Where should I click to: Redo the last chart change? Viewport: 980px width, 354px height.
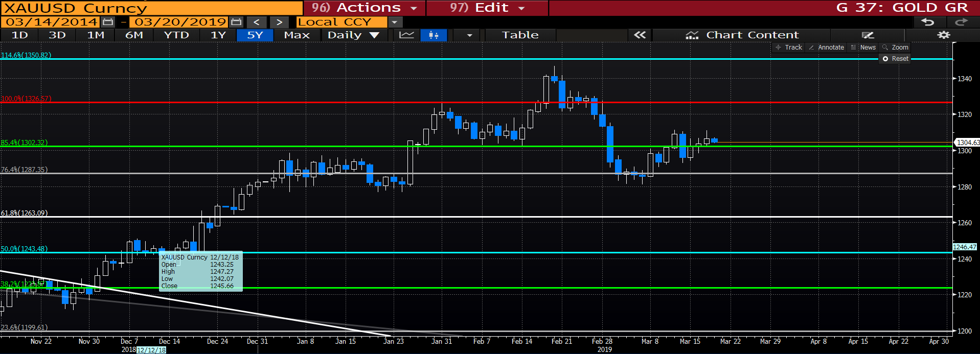961,22
